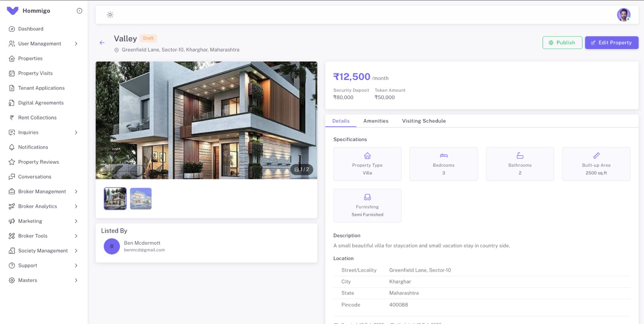Click the Tenant Applications document icon

coord(12,88)
